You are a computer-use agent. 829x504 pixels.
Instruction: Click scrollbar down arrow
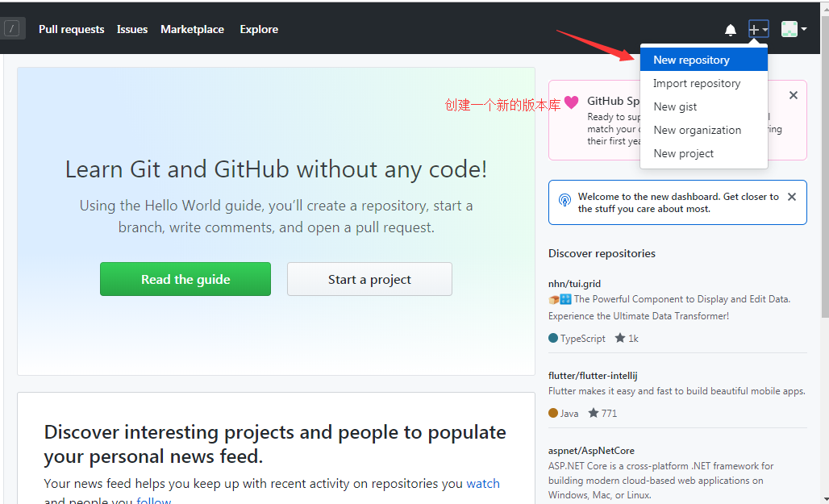(x=825, y=498)
